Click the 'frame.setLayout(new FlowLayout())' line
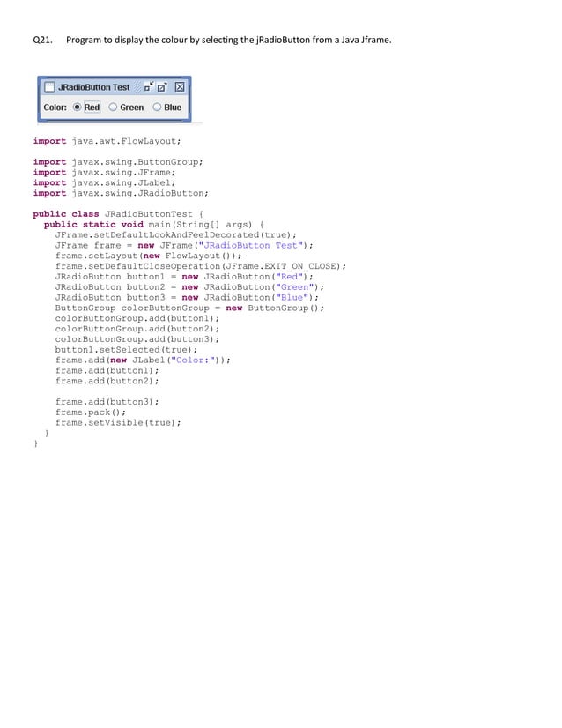The height and width of the screenshot is (728, 562). point(148,256)
